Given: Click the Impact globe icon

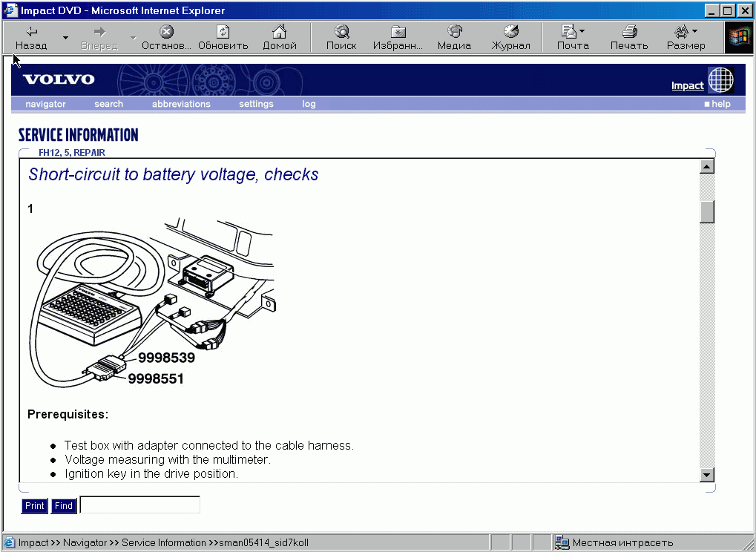Looking at the screenshot, I should [x=721, y=79].
